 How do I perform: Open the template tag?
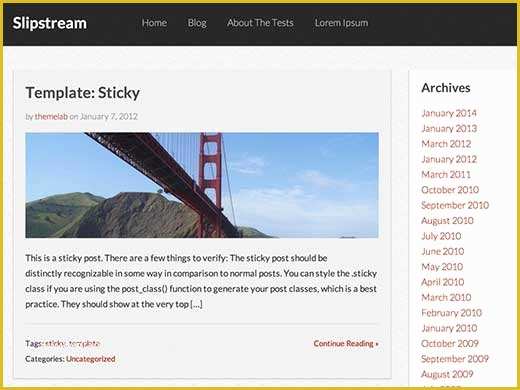(x=84, y=344)
